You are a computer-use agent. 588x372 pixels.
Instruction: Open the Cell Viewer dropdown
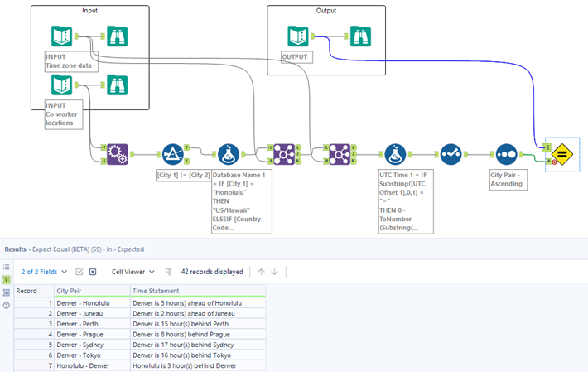(x=133, y=272)
